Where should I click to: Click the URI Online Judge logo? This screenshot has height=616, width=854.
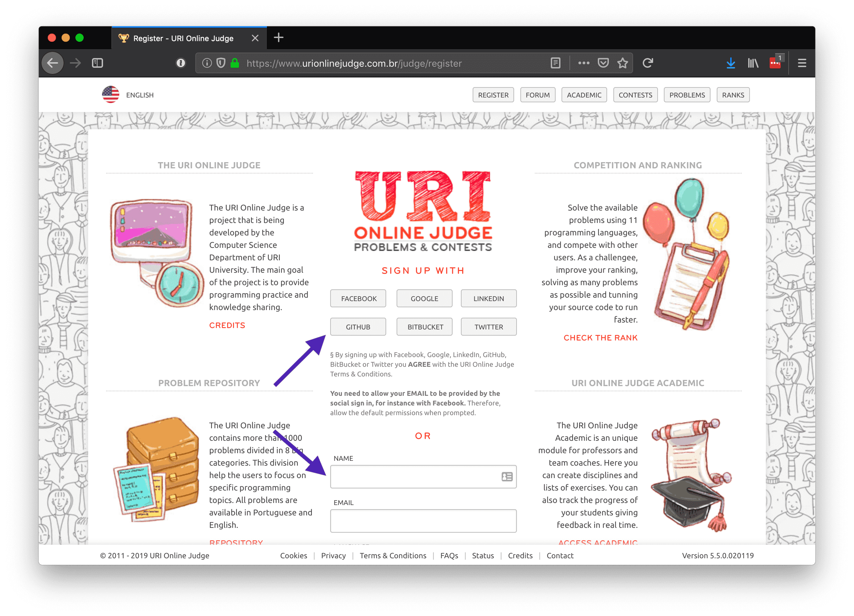[x=423, y=211]
